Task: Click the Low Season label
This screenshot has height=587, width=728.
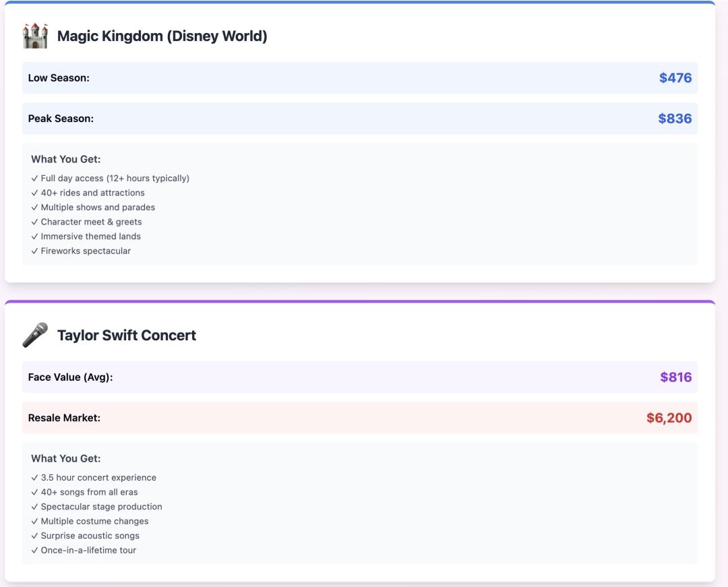Action: click(59, 78)
